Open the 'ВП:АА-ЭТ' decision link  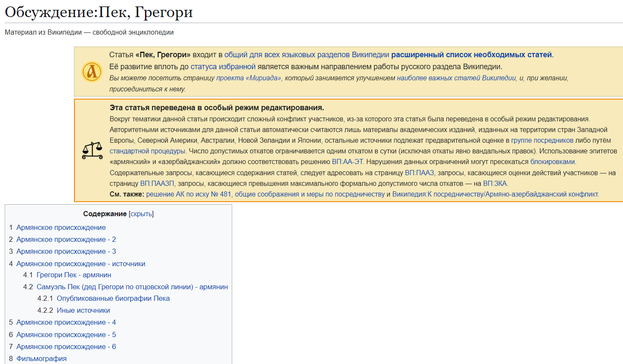348,162
